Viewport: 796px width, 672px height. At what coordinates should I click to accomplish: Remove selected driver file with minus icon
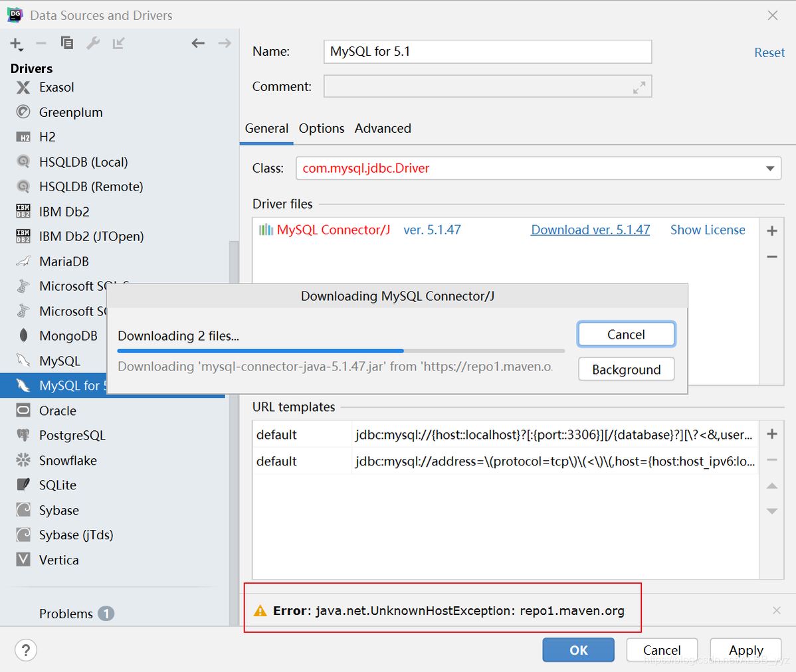point(771,256)
